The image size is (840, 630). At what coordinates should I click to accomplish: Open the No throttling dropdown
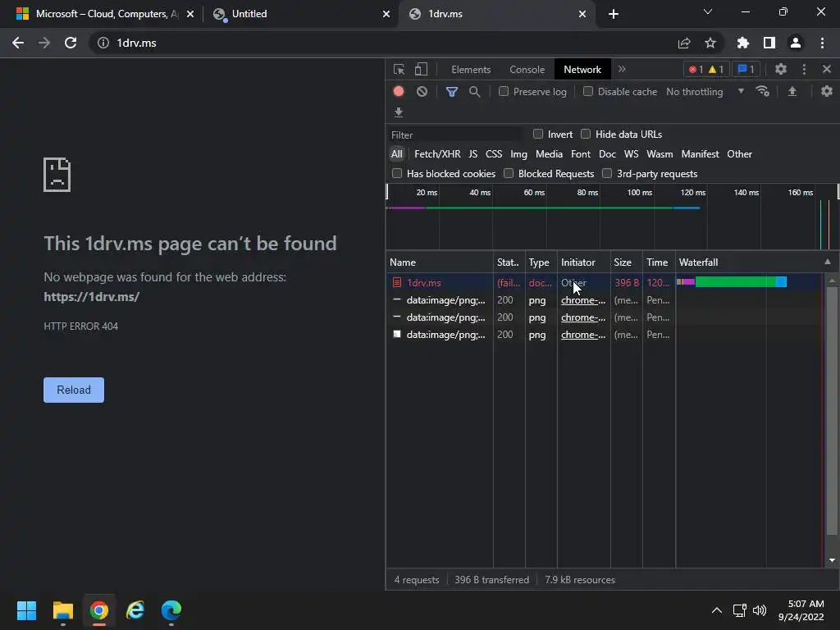[705, 92]
